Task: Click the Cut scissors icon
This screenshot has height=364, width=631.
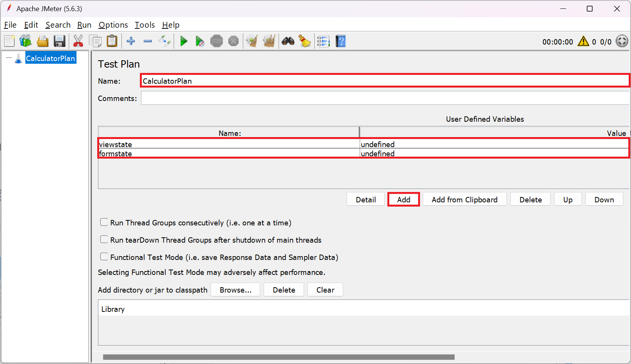Action: pos(78,41)
